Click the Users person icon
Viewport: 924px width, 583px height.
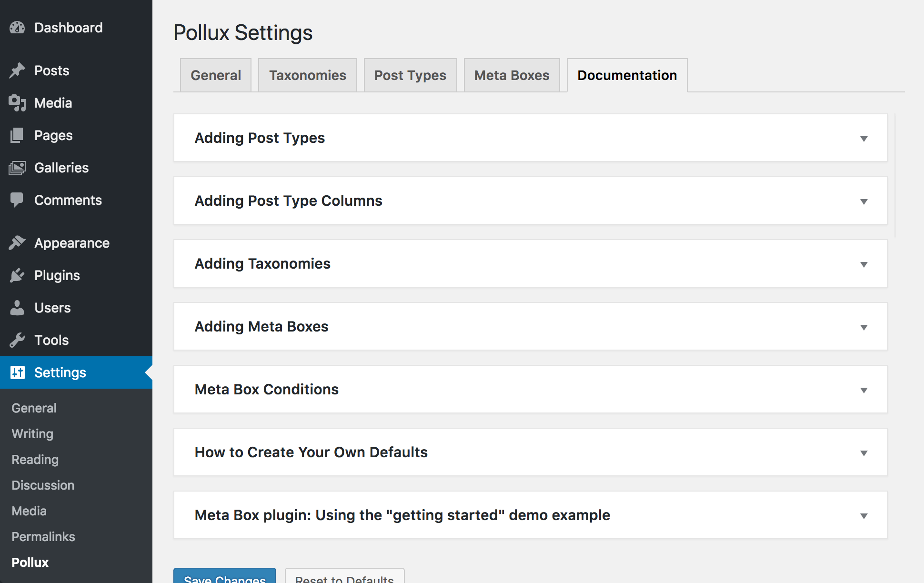(17, 308)
